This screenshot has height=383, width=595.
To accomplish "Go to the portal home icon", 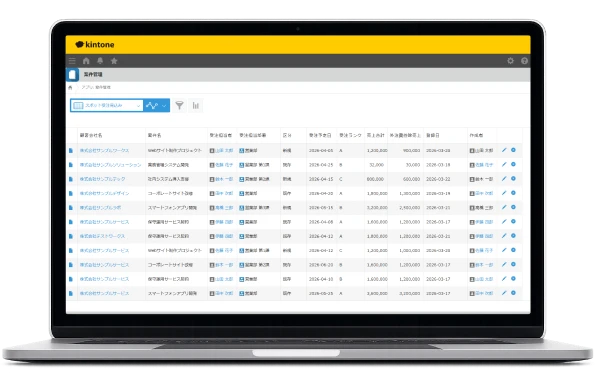I will (86, 61).
